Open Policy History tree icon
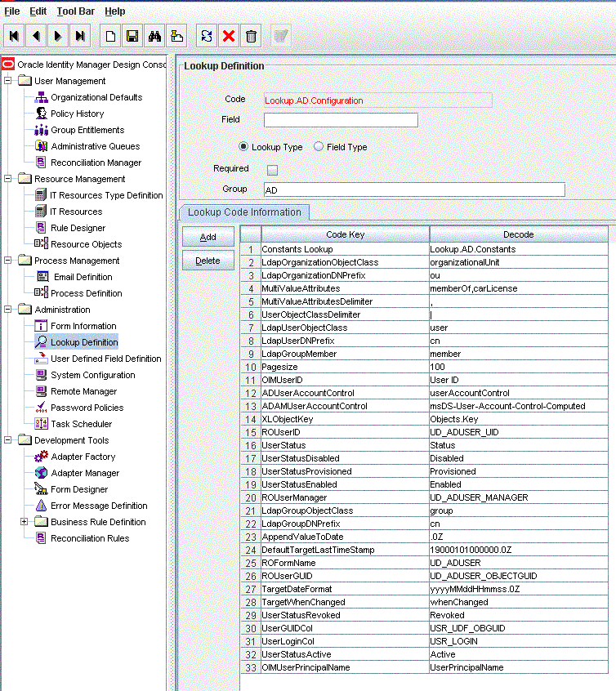The width and height of the screenshot is (616, 691). 41,114
